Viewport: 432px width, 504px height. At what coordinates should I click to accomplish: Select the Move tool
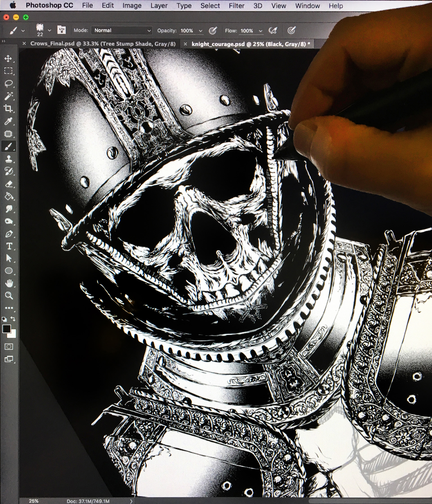pos(8,59)
